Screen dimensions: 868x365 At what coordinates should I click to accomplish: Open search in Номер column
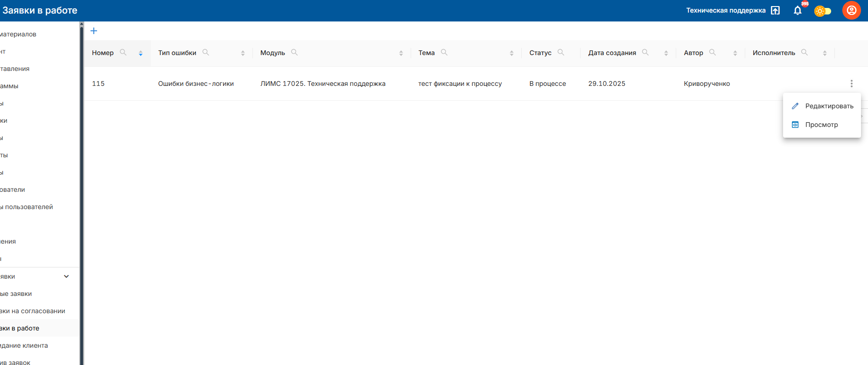[123, 52]
